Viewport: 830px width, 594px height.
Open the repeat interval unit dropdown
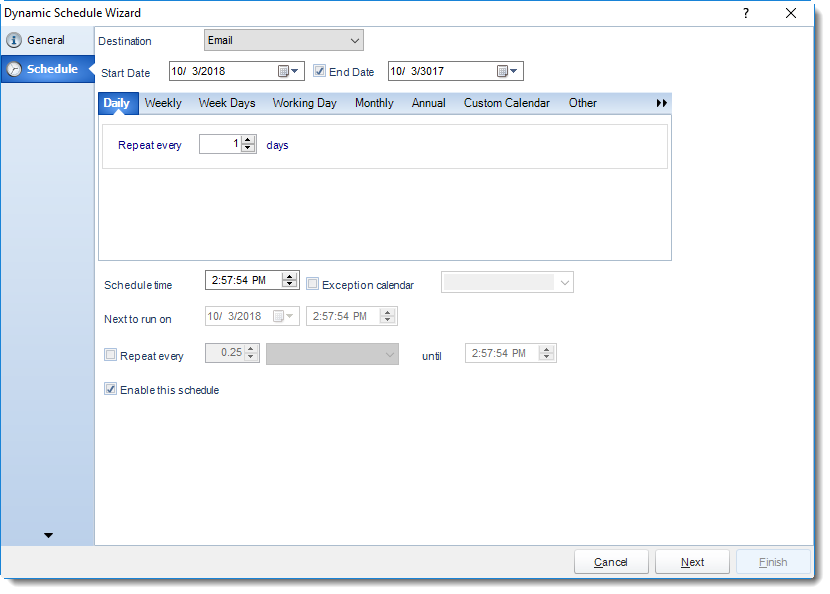[332, 354]
